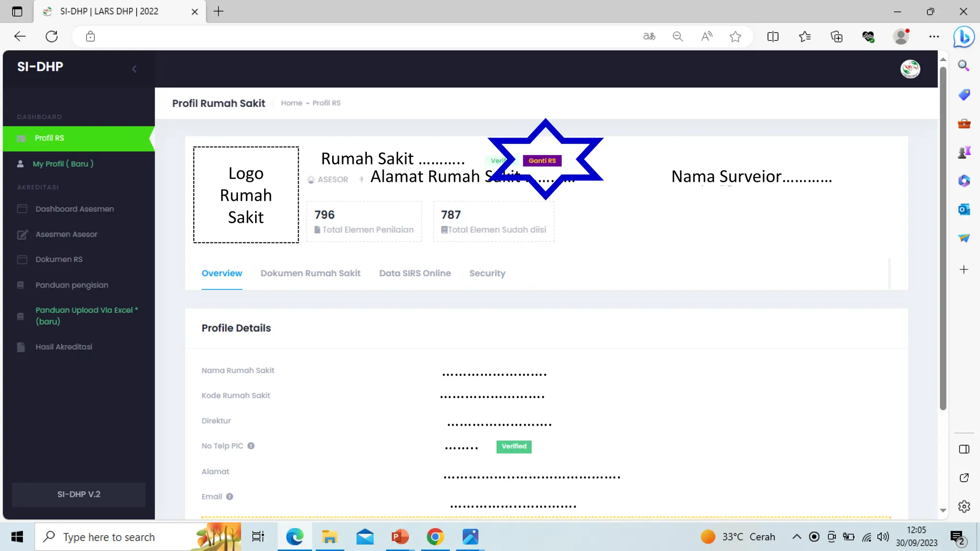The image size is (980, 551).
Task: Switch to Data SIRS Online tab
Action: (x=415, y=273)
